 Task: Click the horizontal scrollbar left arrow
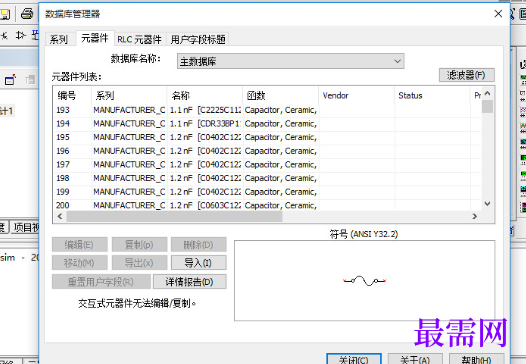coord(60,216)
